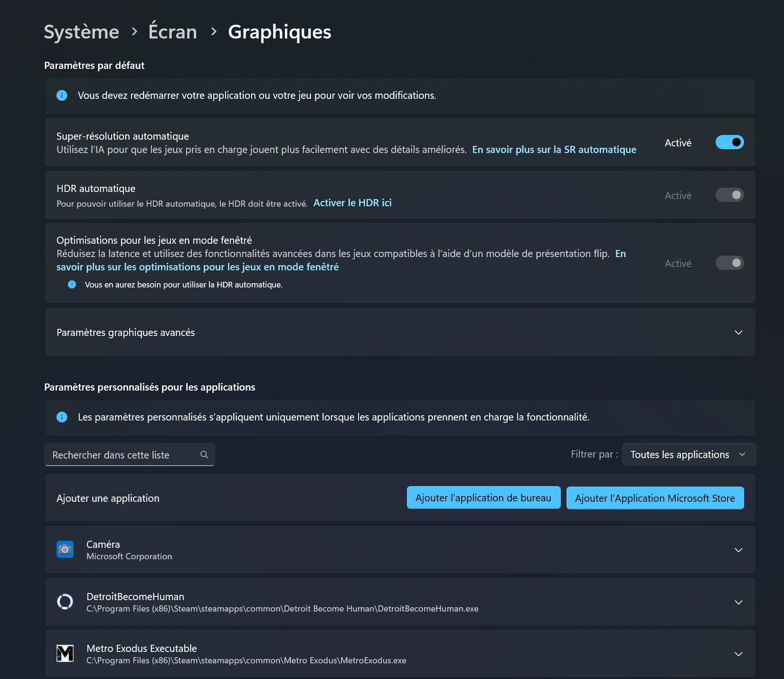Click Paramètres personnalisés pour les applications heading
Image resolution: width=784 pixels, height=679 pixels.
[x=150, y=387]
